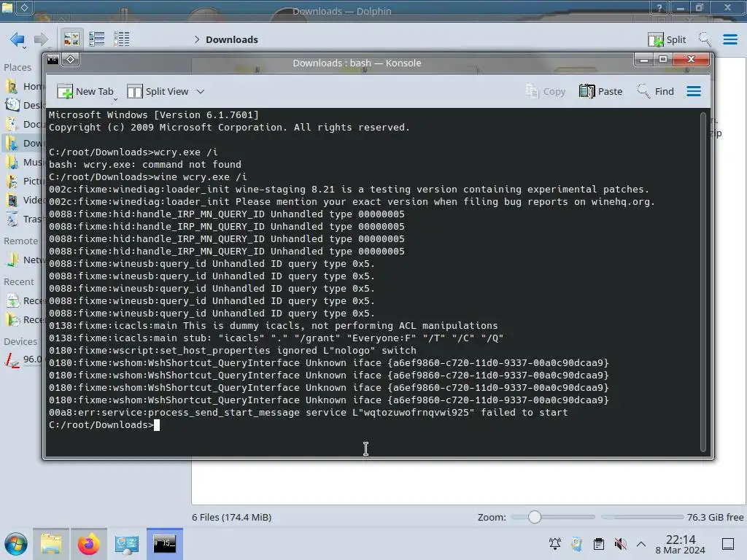Click the Konsole terminal scrollbar

pyautogui.click(x=703, y=282)
